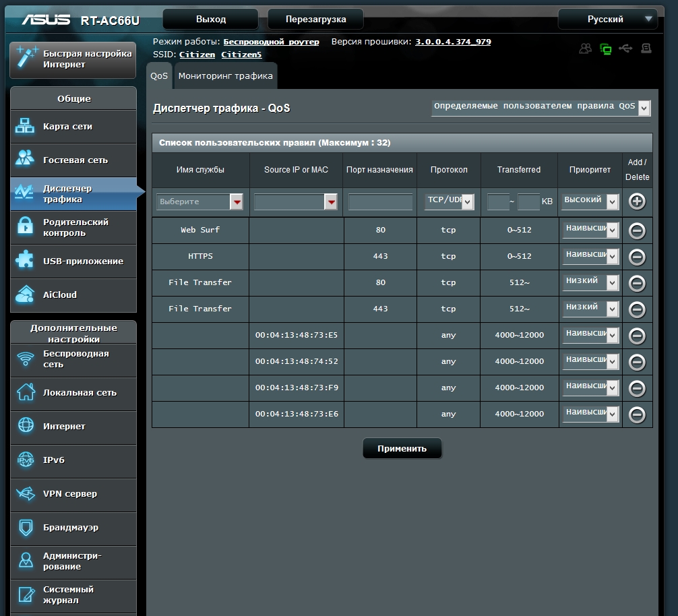
Task: Click the USB status icon in header
Action: click(625, 49)
